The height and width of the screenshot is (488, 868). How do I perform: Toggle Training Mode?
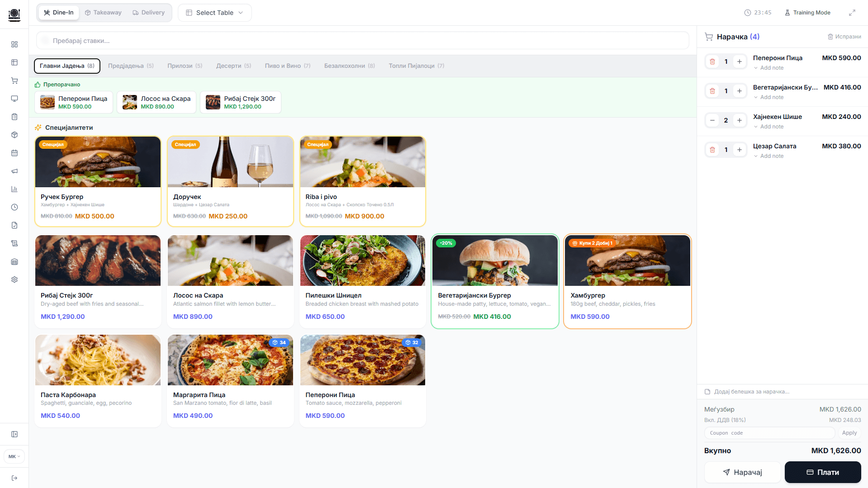click(807, 13)
